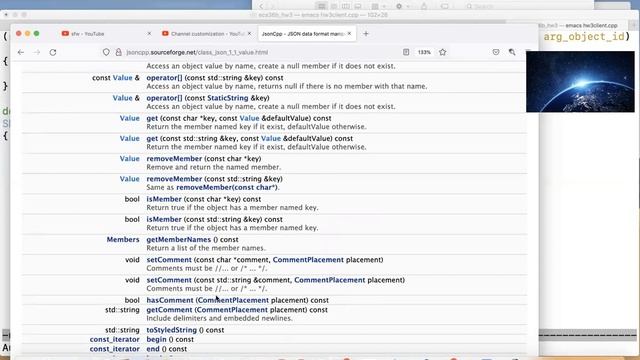Open the begin () const link

(x=156, y=340)
